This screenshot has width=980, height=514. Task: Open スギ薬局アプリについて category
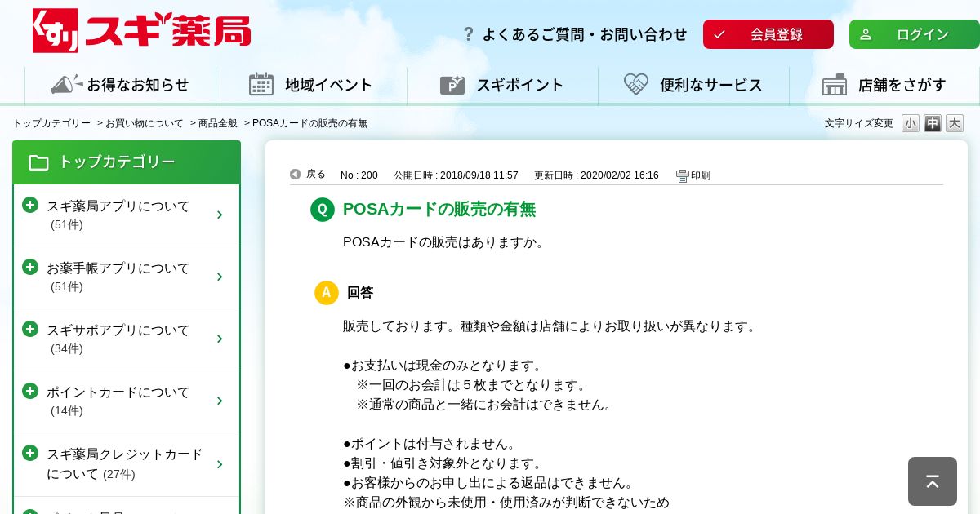click(127, 215)
